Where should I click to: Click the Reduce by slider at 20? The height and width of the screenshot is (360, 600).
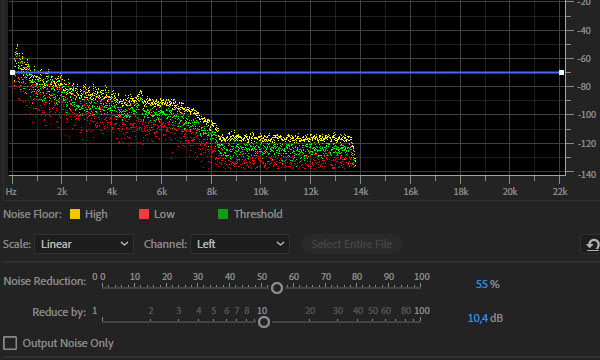(x=310, y=321)
